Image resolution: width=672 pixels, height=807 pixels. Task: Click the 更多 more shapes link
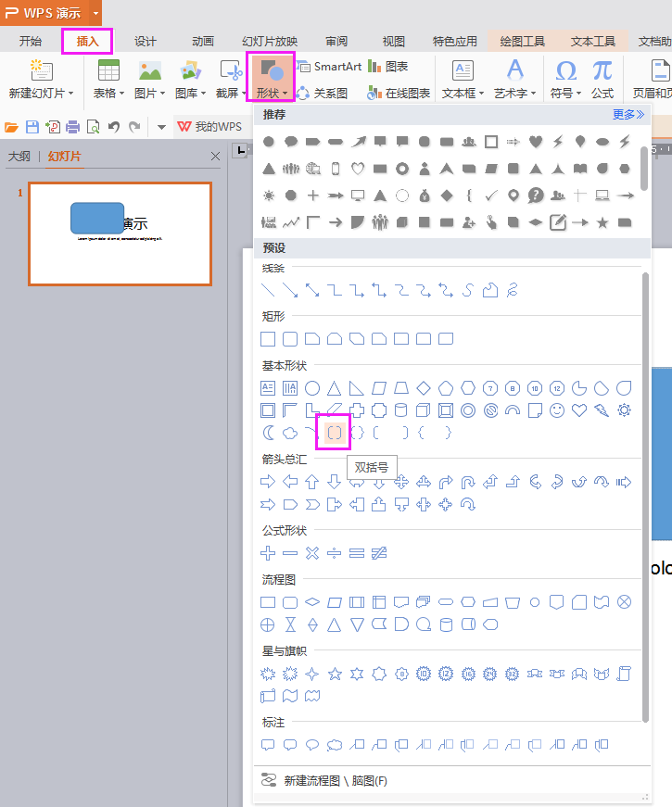(628, 115)
